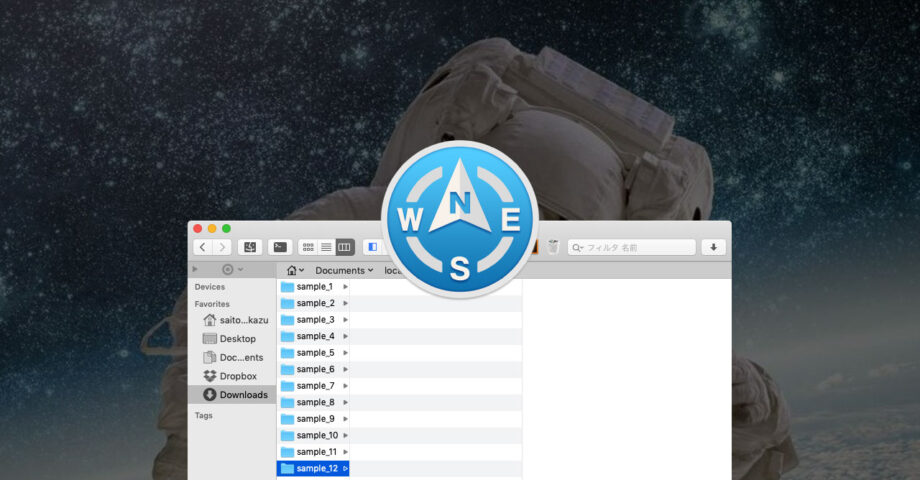The height and width of the screenshot is (480, 920).
Task: Open Dropbox in Favorites sidebar
Action: (238, 376)
